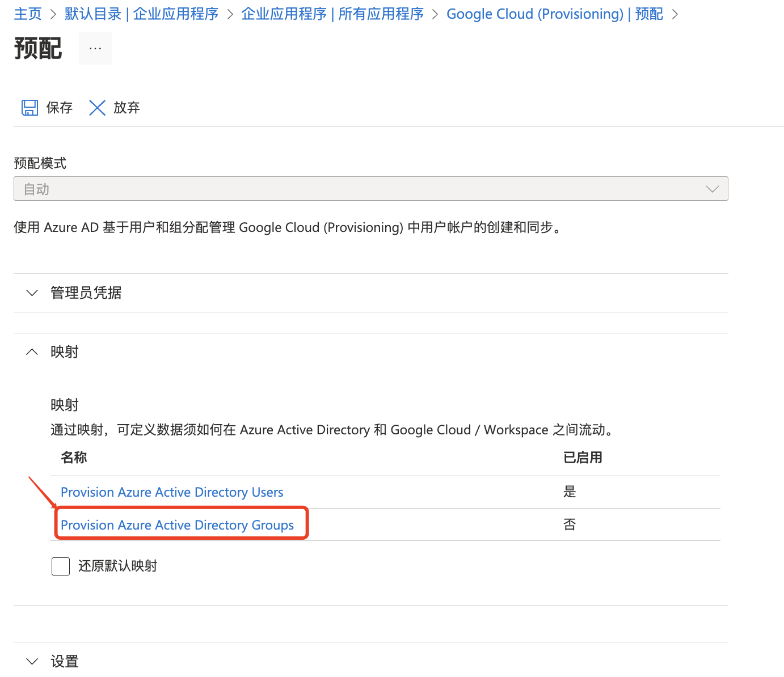Click the 是 value in Users row

point(570,492)
